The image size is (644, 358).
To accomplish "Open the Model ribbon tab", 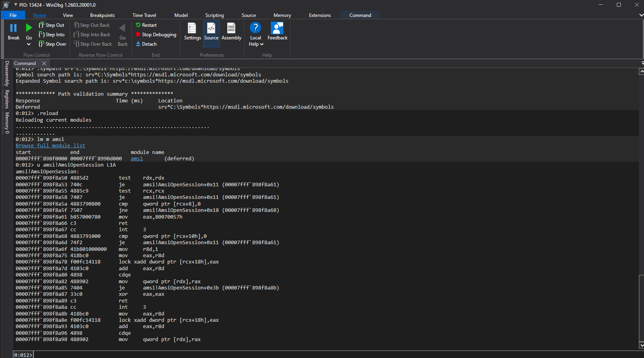I will pyautogui.click(x=181, y=15).
